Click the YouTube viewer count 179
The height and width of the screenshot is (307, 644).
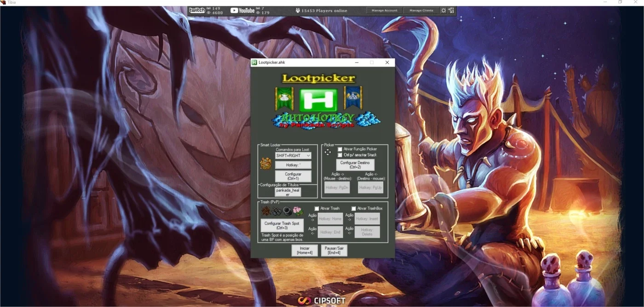pos(265,13)
